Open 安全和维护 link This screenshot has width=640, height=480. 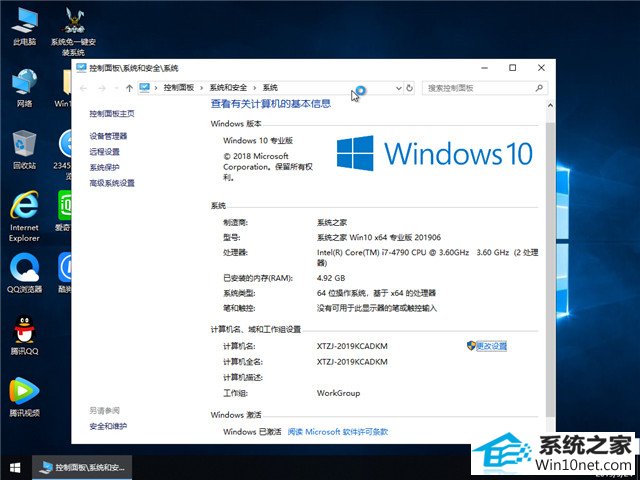click(108, 426)
